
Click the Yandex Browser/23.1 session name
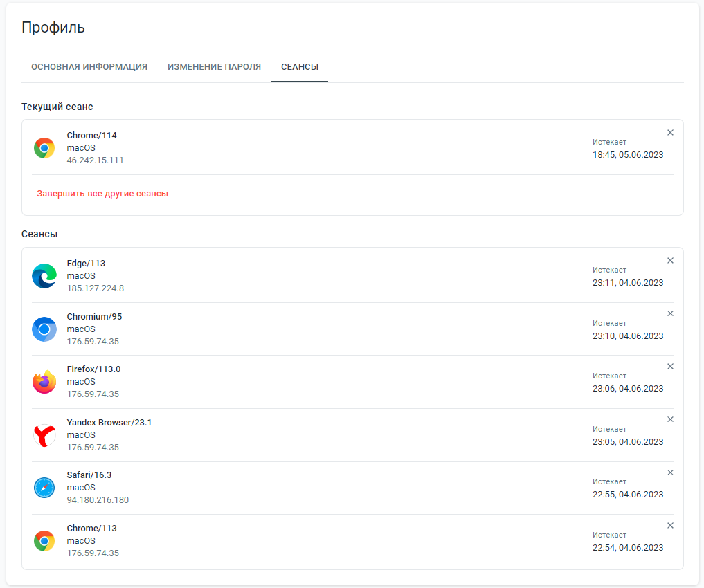tap(109, 422)
